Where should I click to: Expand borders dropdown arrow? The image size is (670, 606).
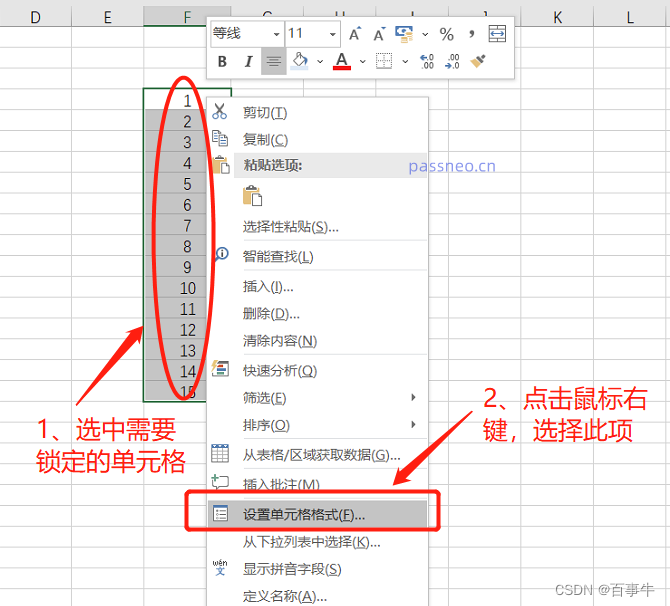405,62
